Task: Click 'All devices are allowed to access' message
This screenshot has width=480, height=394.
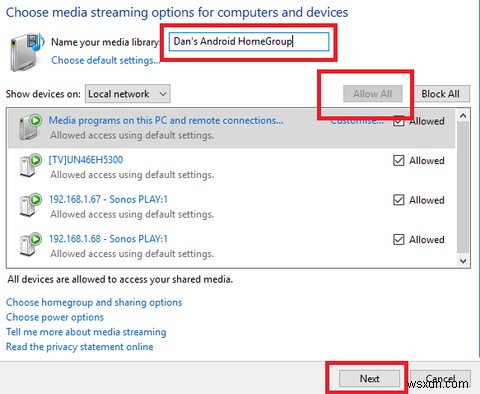Action: click(120, 279)
